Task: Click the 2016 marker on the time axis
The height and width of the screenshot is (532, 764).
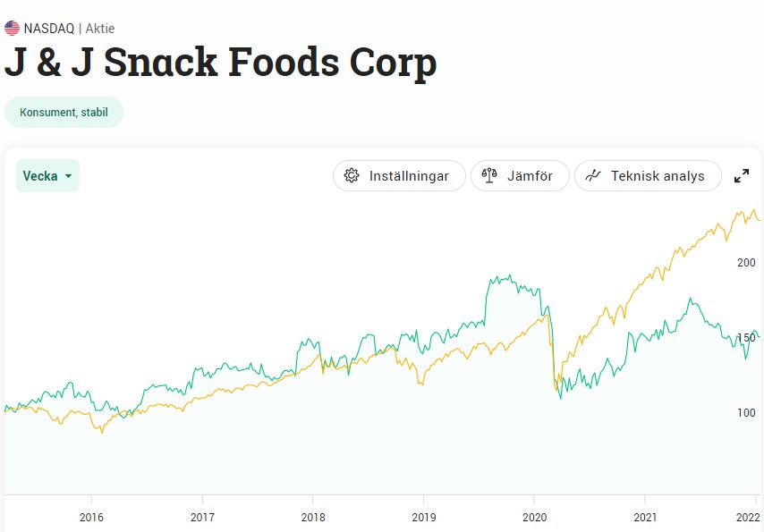Action: [x=91, y=517]
